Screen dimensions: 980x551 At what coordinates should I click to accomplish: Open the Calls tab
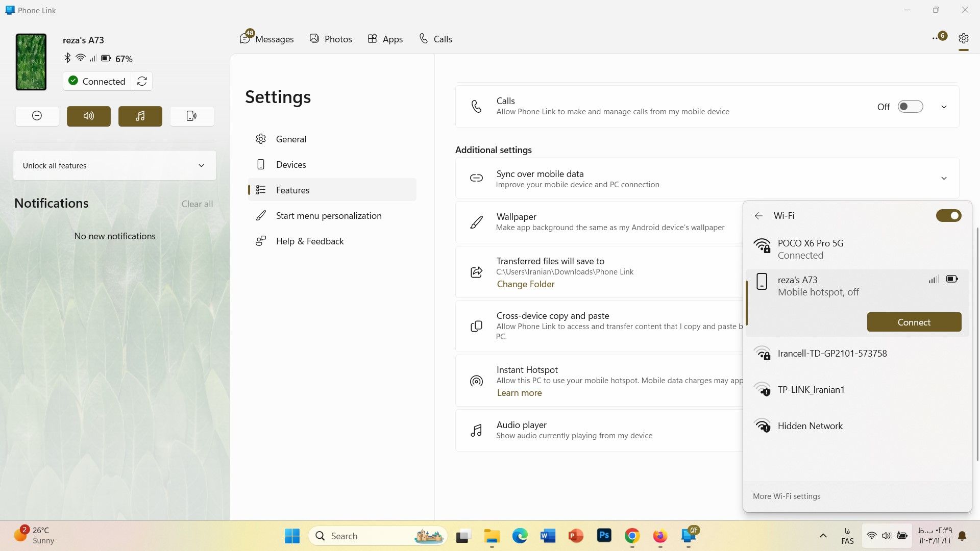435,39
